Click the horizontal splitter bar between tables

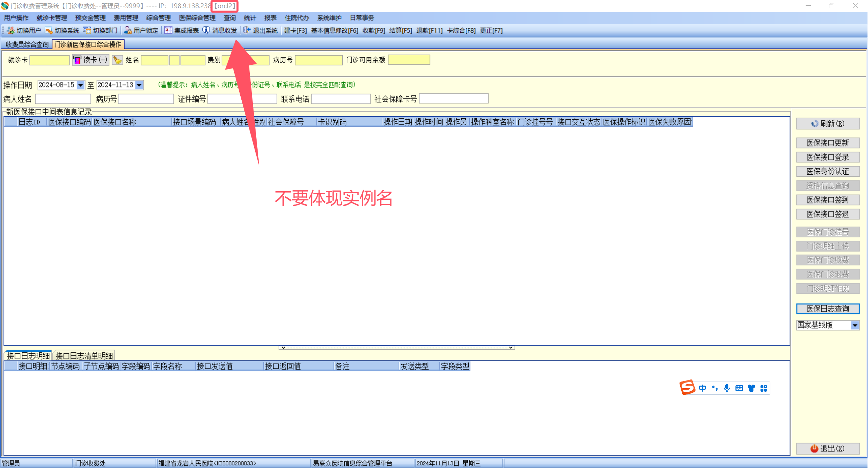[x=397, y=348]
